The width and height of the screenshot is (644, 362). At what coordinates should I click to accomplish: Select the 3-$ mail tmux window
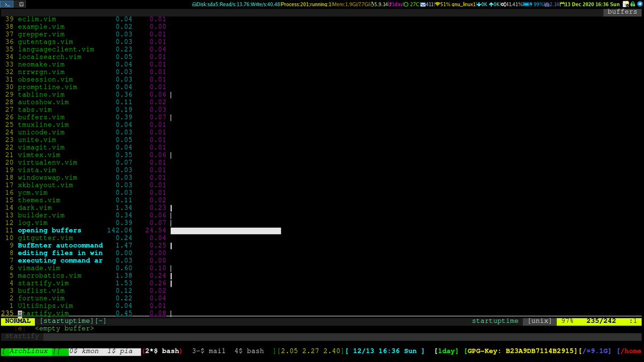tap(209, 351)
